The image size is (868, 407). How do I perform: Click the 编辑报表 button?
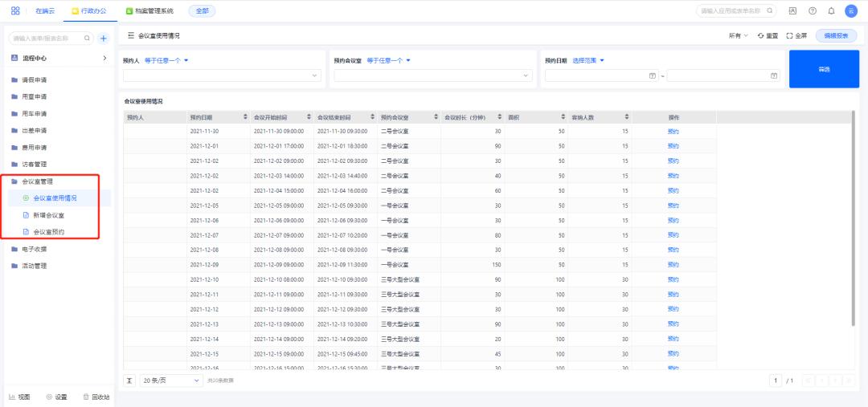pyautogui.click(x=836, y=36)
